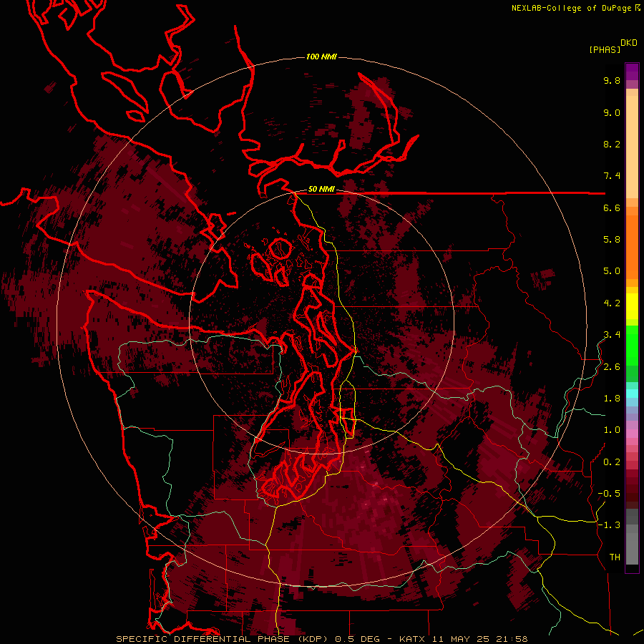The width and height of the screenshot is (644, 644).
Task: Click the 6.6 legend value
Action: (x=612, y=208)
